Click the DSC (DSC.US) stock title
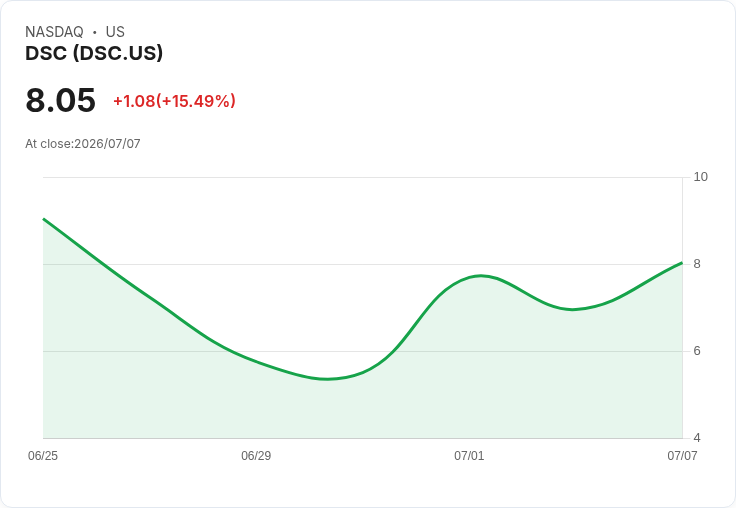Viewport: 736px width, 508px height. point(94,53)
